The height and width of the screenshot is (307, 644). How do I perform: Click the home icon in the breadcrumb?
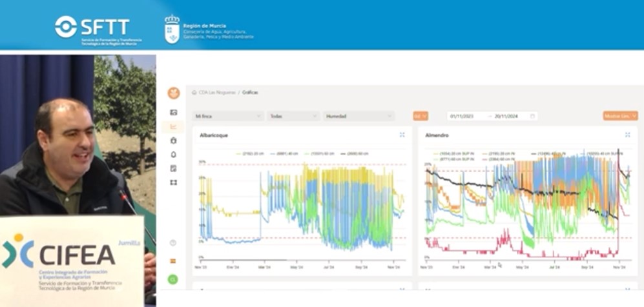(194, 93)
